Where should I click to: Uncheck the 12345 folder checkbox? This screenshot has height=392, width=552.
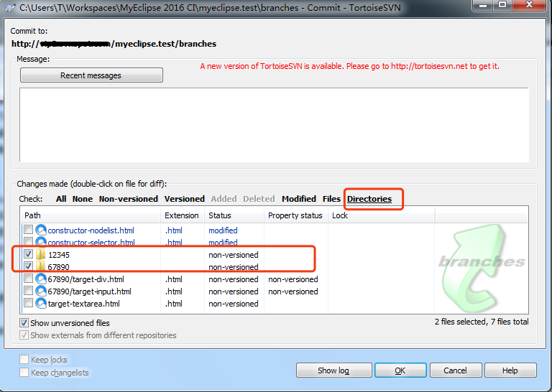[28, 254]
